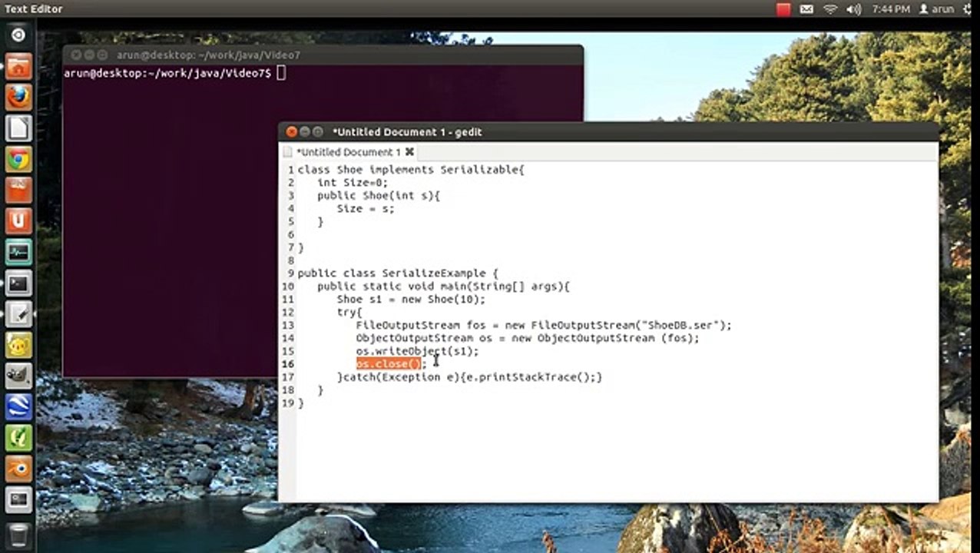Open the 'arun' user menu
The image size is (980, 553).
coord(937,9)
